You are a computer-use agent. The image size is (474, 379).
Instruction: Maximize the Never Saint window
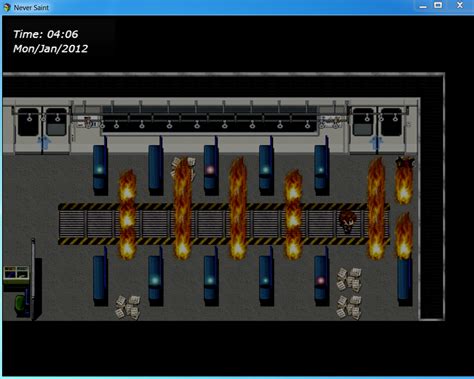click(x=438, y=5)
